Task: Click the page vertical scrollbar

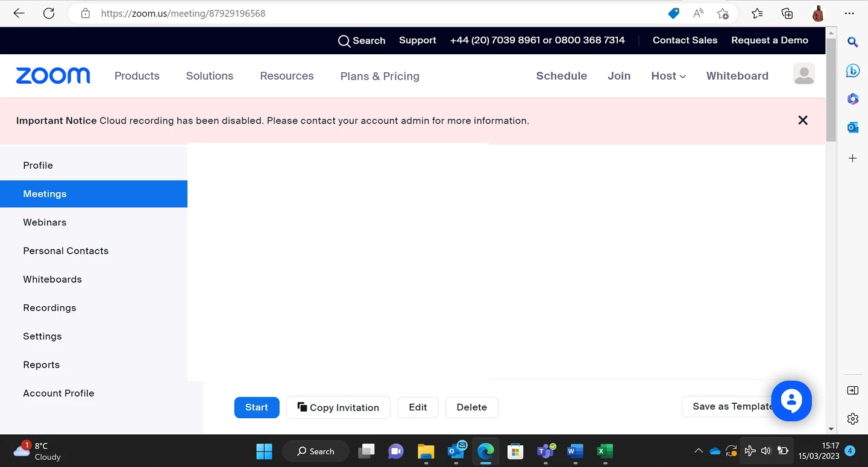Action: (x=831, y=90)
